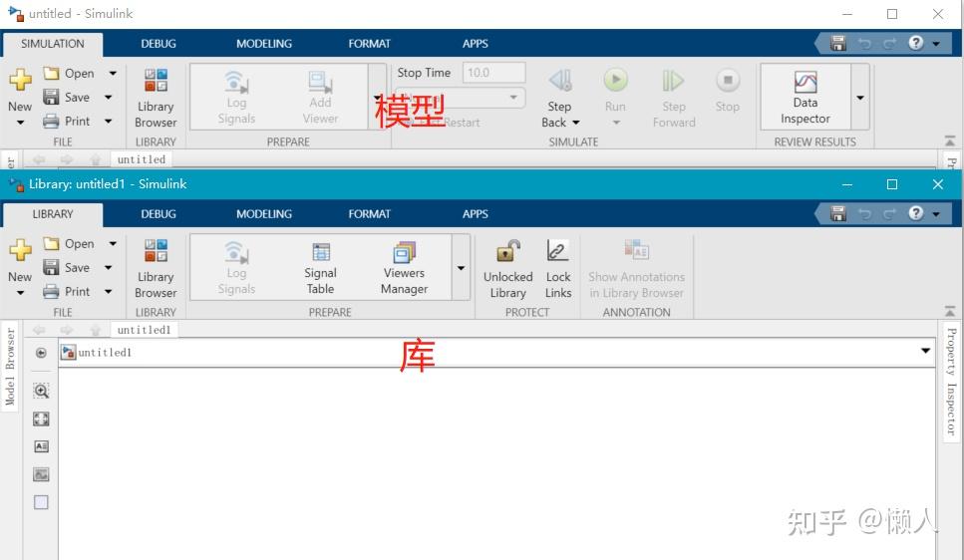The height and width of the screenshot is (560, 964).
Task: Expand the untitled1 address bar dropdown
Action: point(925,351)
